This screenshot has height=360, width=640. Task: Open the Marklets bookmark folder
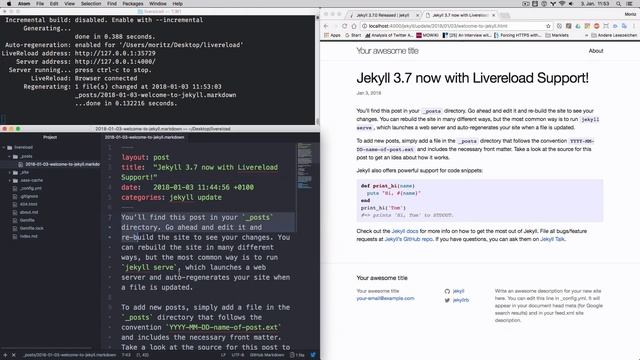coord(557,36)
